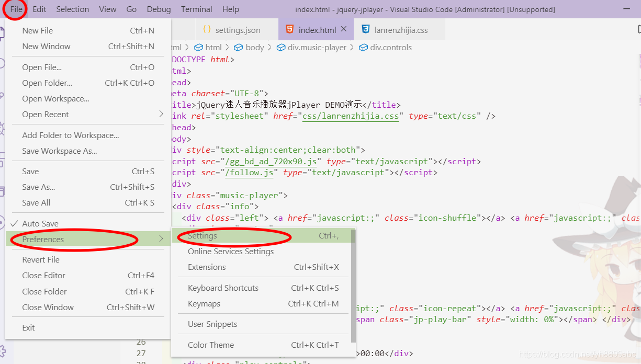Image resolution: width=641 pixels, height=364 pixels.
Task: Open the Selection menu
Action: 73,9
